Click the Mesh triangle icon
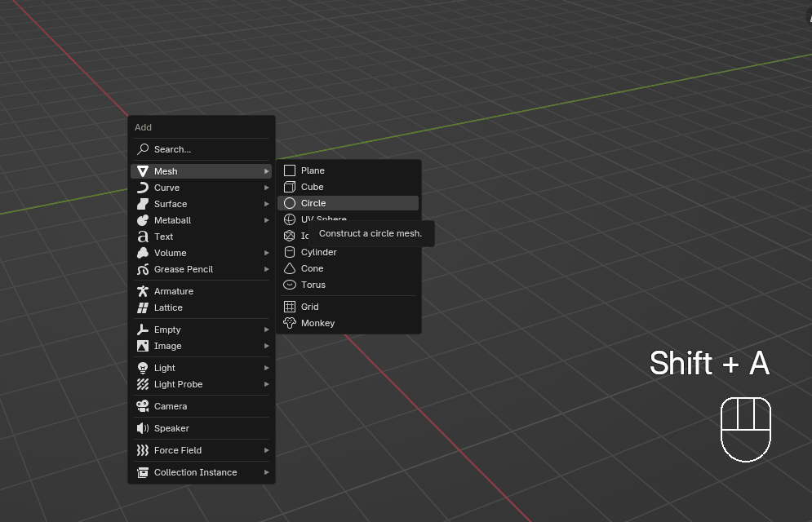 (143, 171)
